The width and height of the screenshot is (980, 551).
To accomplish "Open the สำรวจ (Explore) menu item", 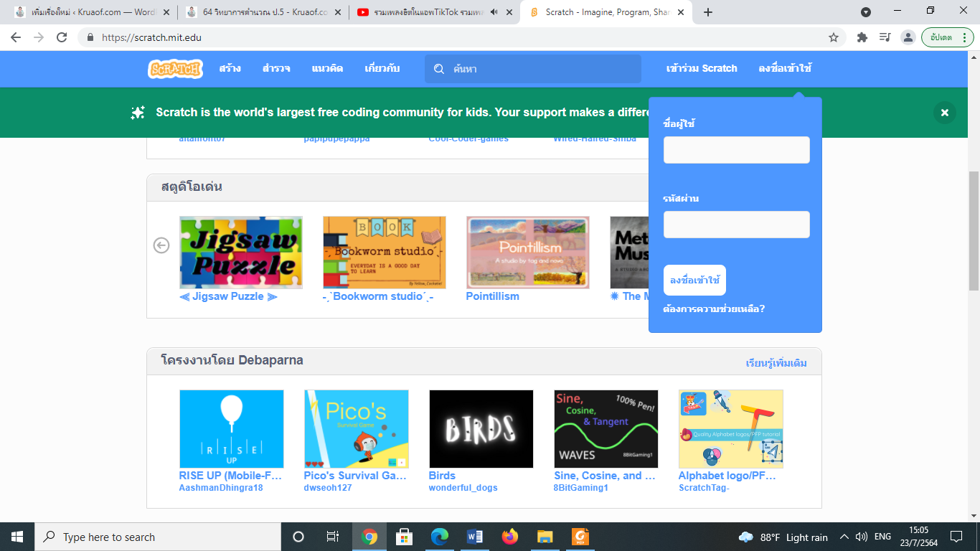I will [276, 69].
